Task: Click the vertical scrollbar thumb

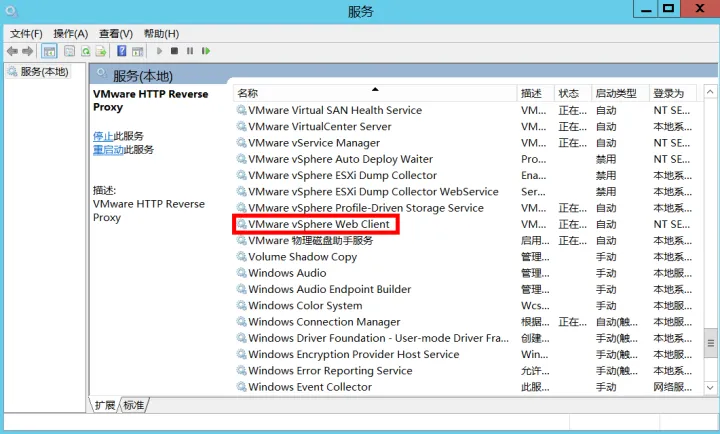Action: (710, 343)
